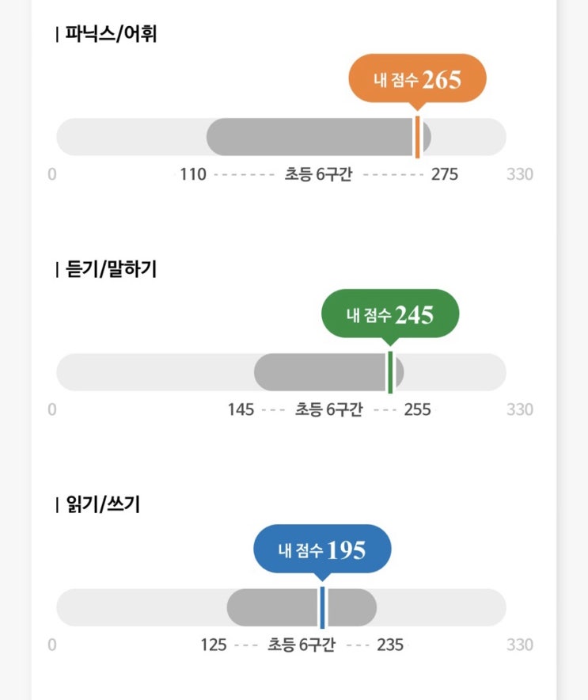Screen dimensions: 588x700
Task: Click the 255 upper bound label
Action: (417, 409)
